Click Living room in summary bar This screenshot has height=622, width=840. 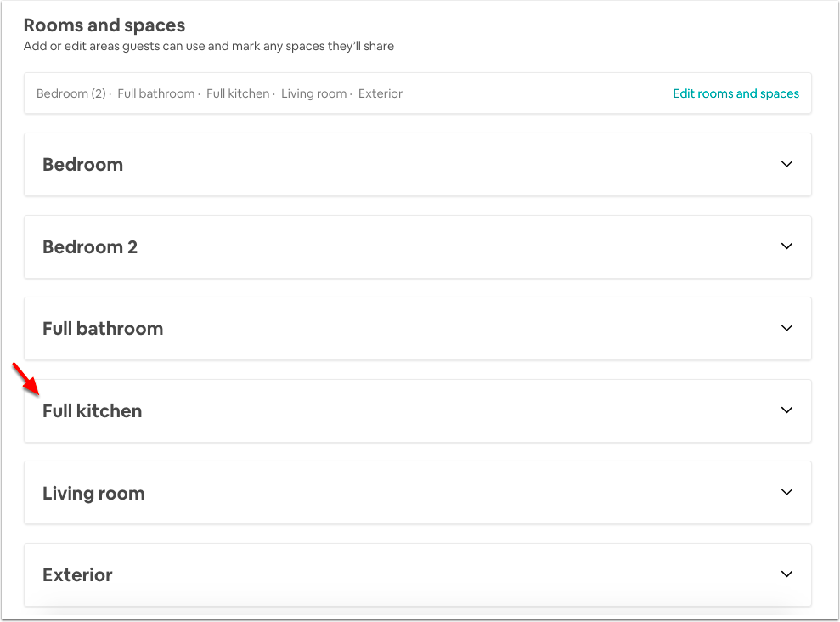[x=314, y=93]
